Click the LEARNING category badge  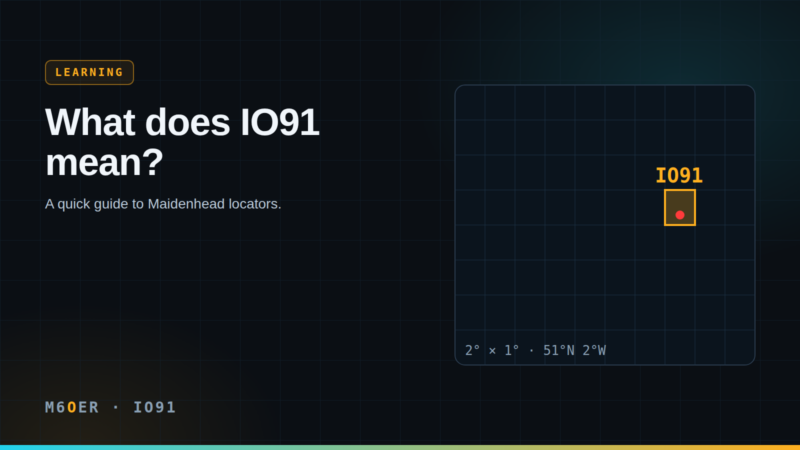coord(89,72)
